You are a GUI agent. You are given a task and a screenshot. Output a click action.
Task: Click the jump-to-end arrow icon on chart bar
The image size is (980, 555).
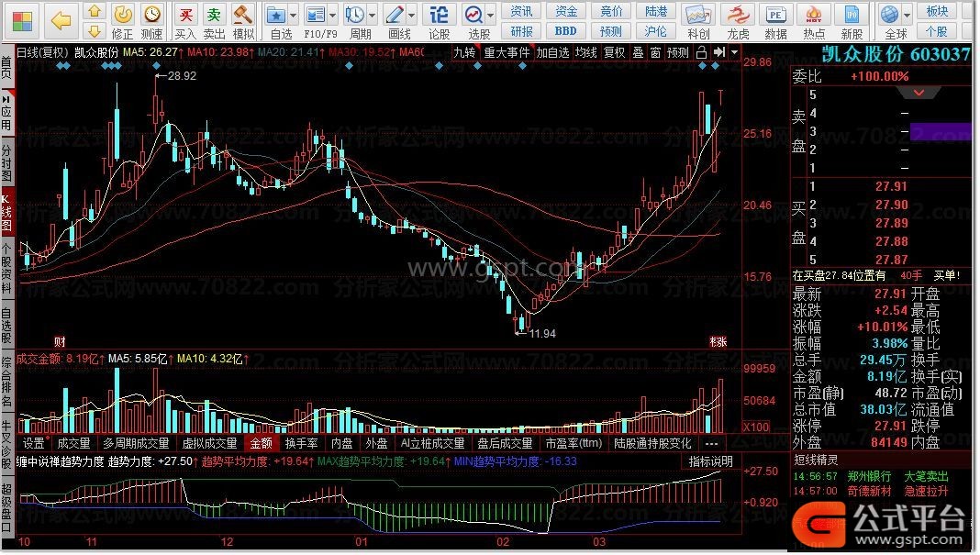pyautogui.click(x=718, y=52)
